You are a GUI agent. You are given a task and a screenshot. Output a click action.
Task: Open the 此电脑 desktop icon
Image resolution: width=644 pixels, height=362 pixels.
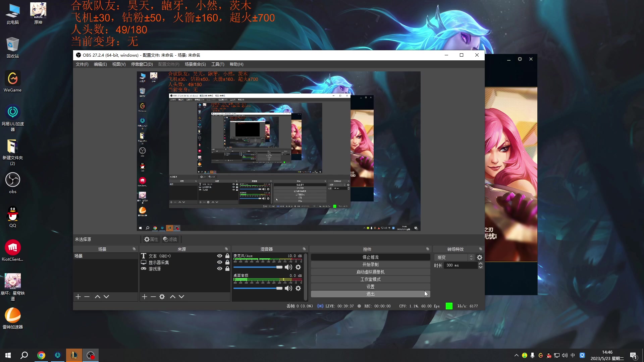point(13,14)
